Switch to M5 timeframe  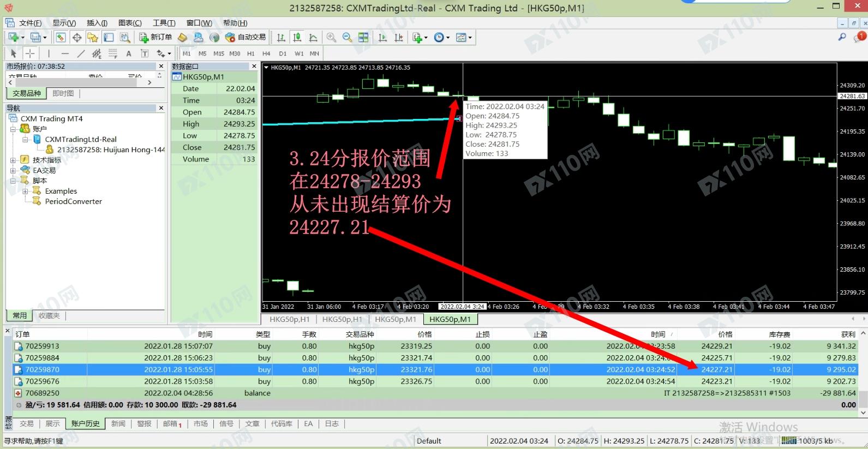(202, 53)
